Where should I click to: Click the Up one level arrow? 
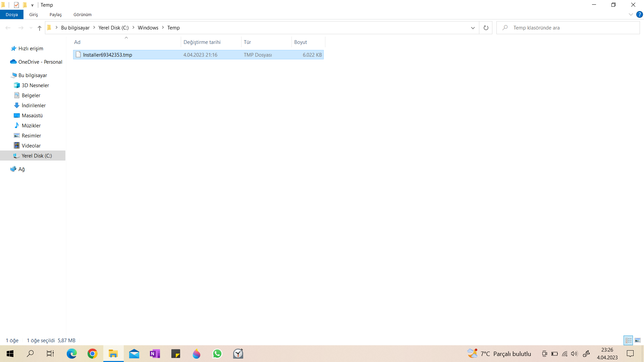click(x=40, y=28)
